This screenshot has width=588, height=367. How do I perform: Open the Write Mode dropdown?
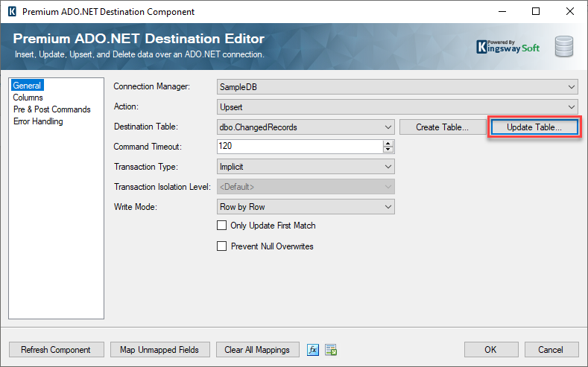[306, 207]
